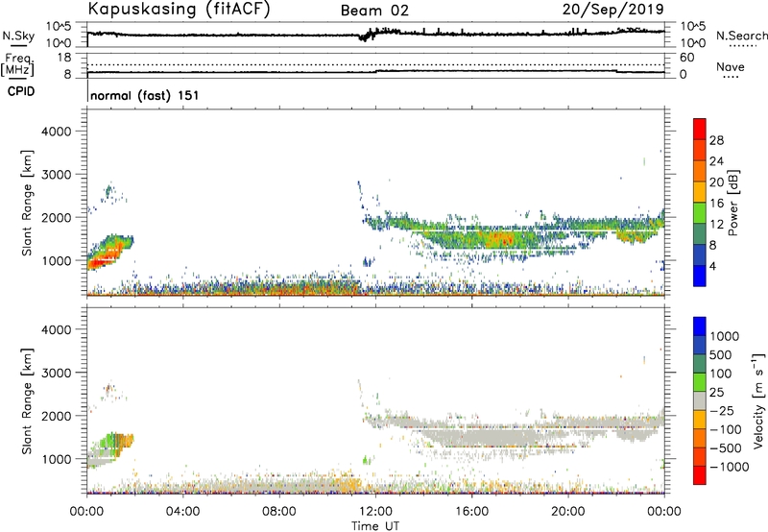Click the "Power [dB]" colorbar title
This screenshot has width=768, height=532.
click(732, 203)
